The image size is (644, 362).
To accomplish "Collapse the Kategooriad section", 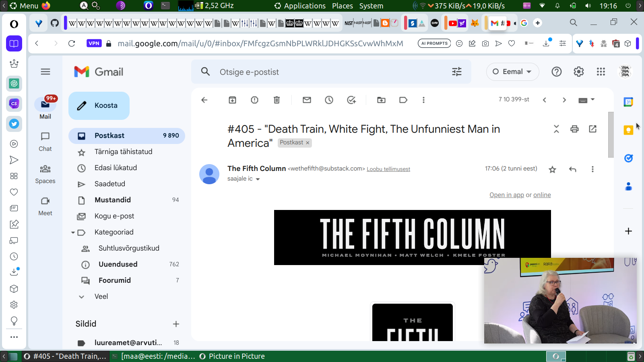I will pyautogui.click(x=73, y=232).
